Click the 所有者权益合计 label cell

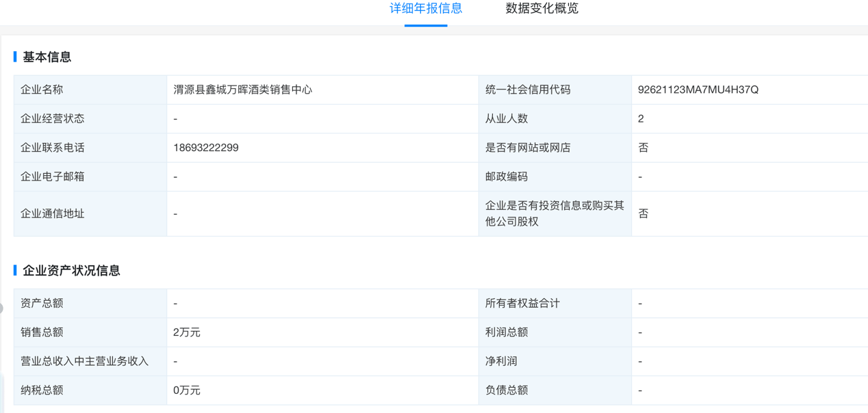[554, 303]
